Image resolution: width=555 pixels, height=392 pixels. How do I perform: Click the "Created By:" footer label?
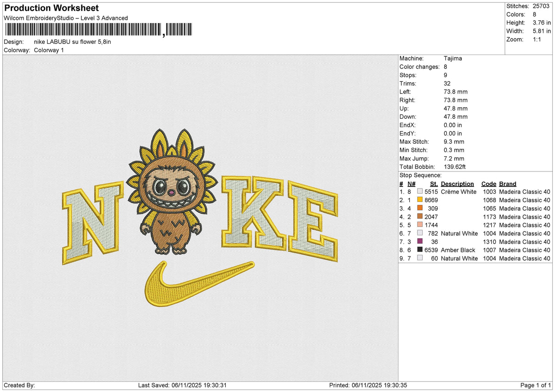[x=19, y=386]
